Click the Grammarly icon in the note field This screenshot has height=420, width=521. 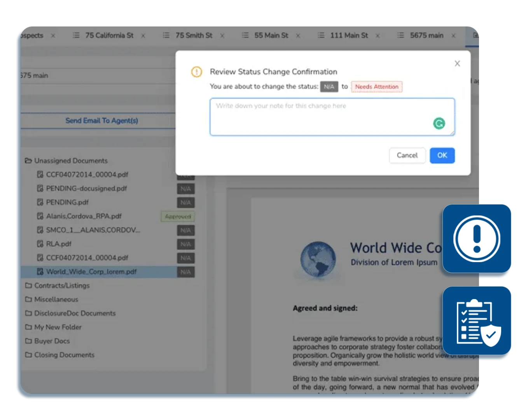(439, 124)
